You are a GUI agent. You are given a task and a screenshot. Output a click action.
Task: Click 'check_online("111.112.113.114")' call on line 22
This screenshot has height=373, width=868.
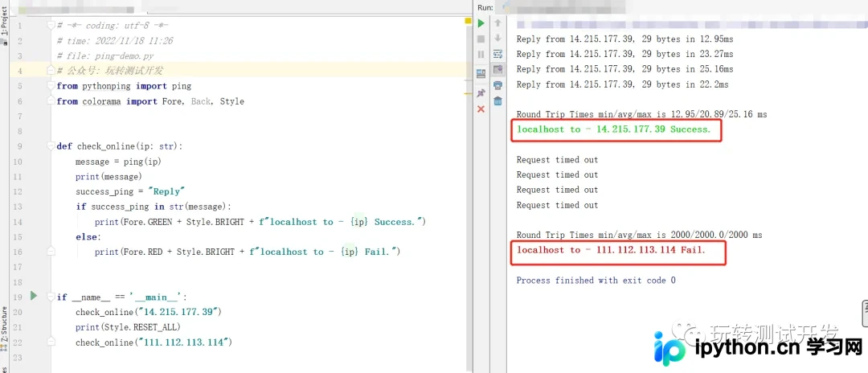point(154,342)
